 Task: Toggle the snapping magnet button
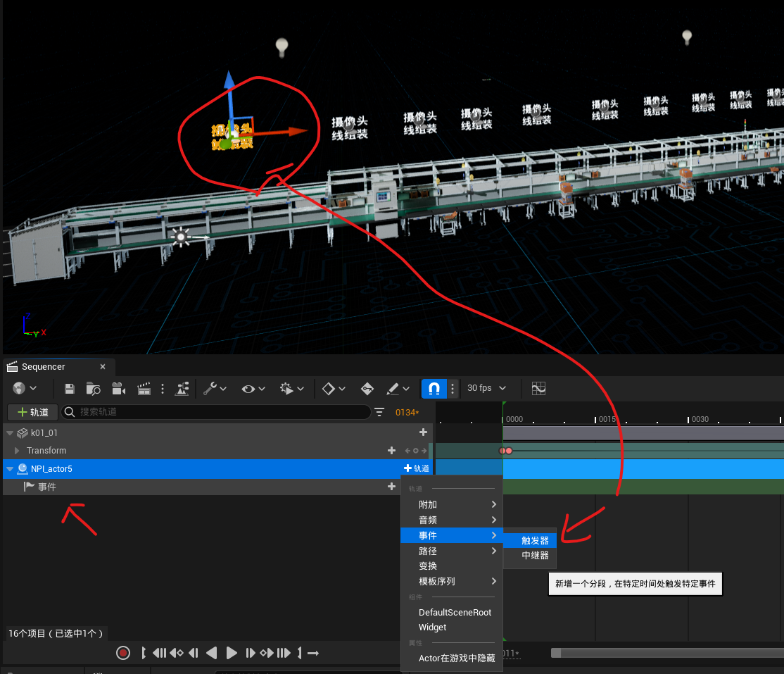(x=434, y=388)
